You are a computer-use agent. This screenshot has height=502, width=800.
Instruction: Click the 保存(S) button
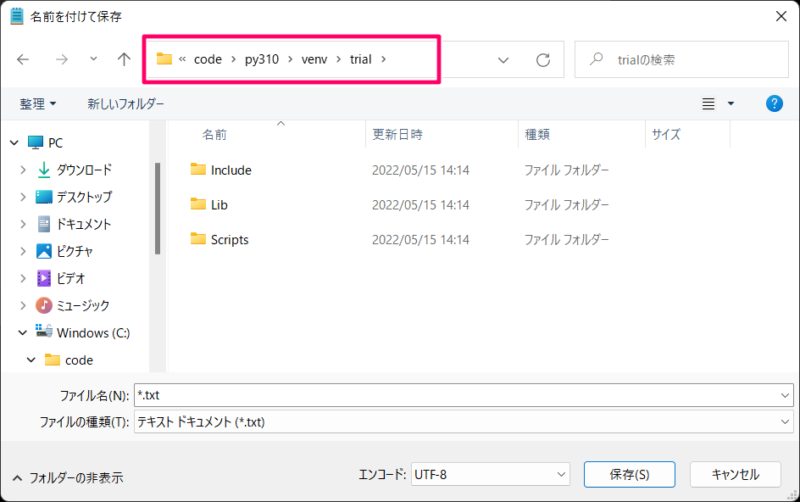[x=629, y=474]
